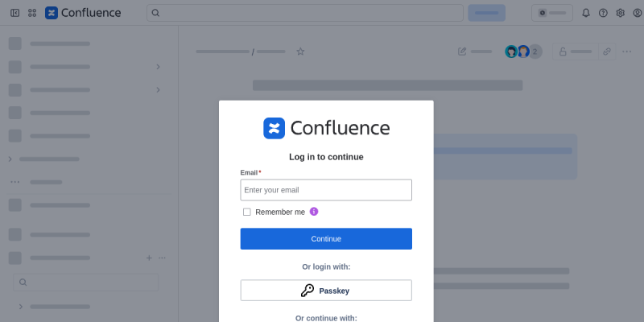644x322 pixels.
Task: Click the Confluence logo in the login dialog
Action: pyautogui.click(x=327, y=128)
